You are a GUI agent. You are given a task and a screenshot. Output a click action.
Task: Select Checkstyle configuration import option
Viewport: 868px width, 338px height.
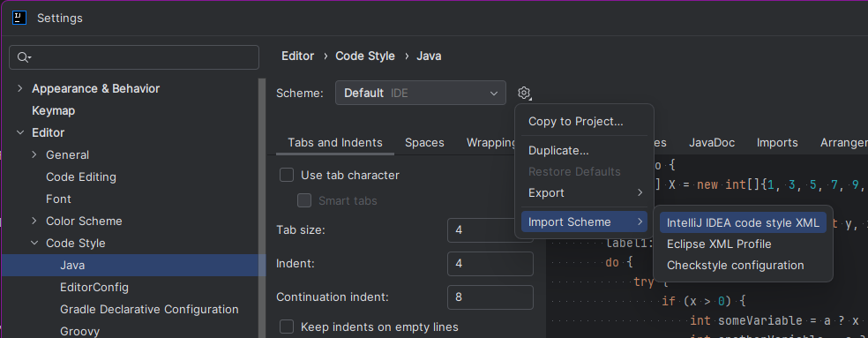tap(743, 266)
